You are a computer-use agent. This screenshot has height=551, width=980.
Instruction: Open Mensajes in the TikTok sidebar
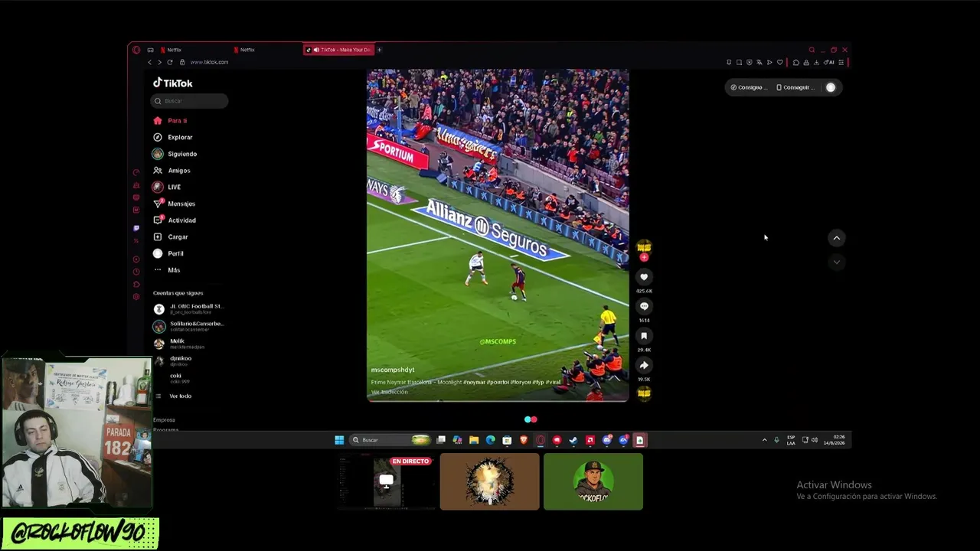pos(175,204)
